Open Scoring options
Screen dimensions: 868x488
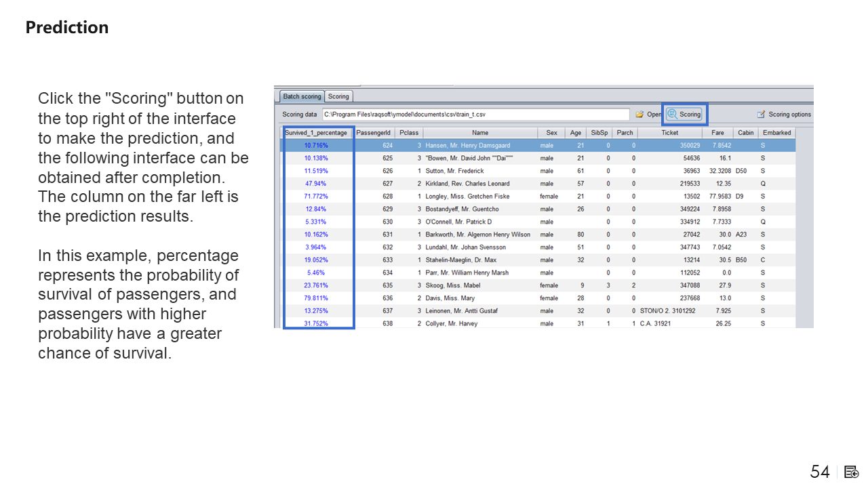pos(784,115)
